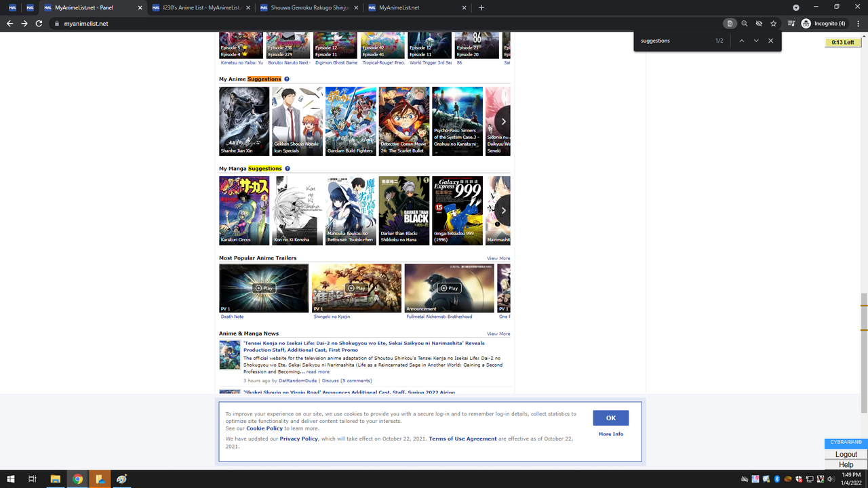Open a new browser tab with plus icon
This screenshot has height=488, width=868.
pos(481,7)
